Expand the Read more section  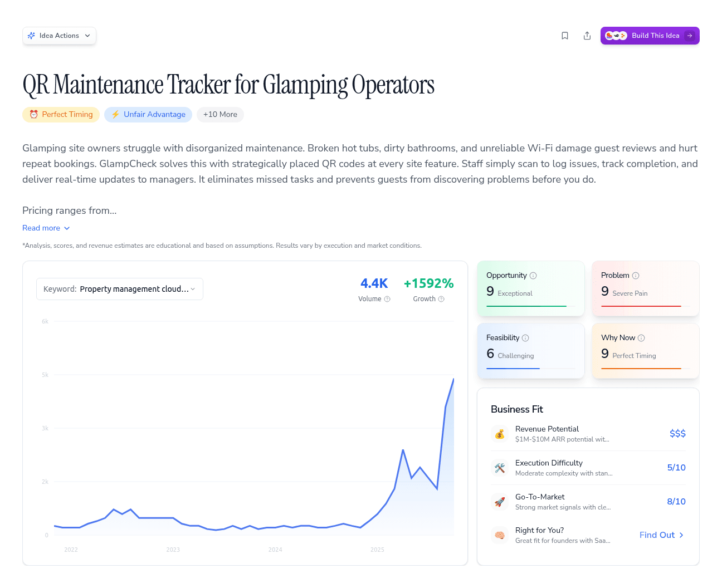(x=46, y=228)
